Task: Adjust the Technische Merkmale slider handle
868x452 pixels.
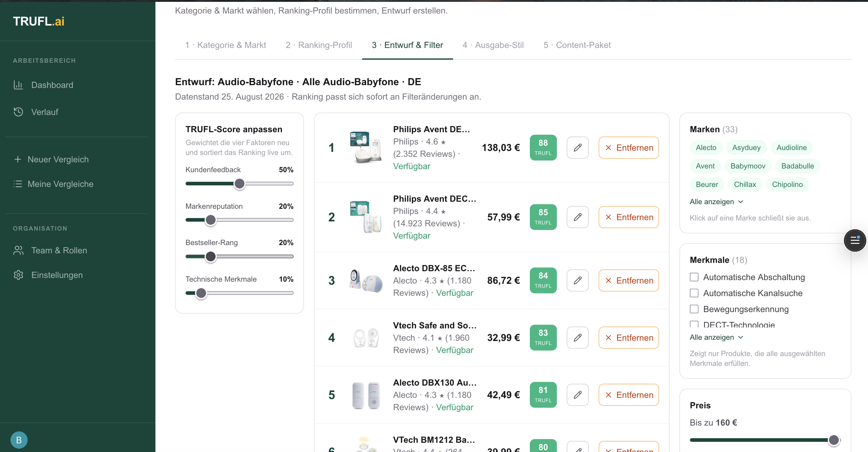Action: tap(201, 293)
